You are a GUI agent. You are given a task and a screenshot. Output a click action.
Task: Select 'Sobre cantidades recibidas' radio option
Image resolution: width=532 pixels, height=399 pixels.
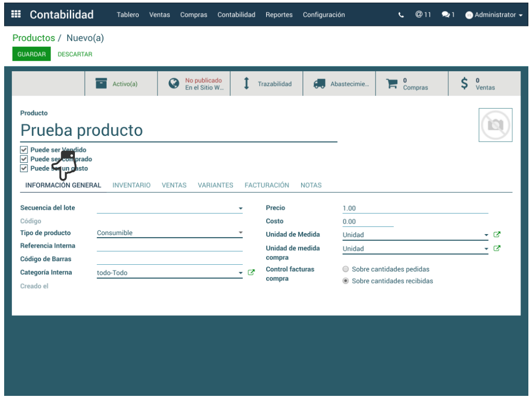(346, 281)
